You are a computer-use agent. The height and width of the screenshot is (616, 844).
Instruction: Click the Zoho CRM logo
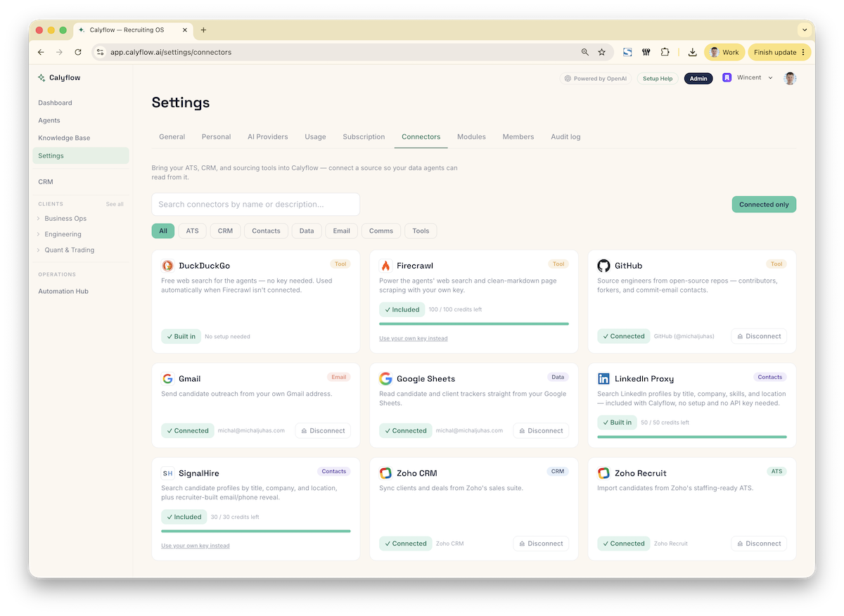click(385, 473)
